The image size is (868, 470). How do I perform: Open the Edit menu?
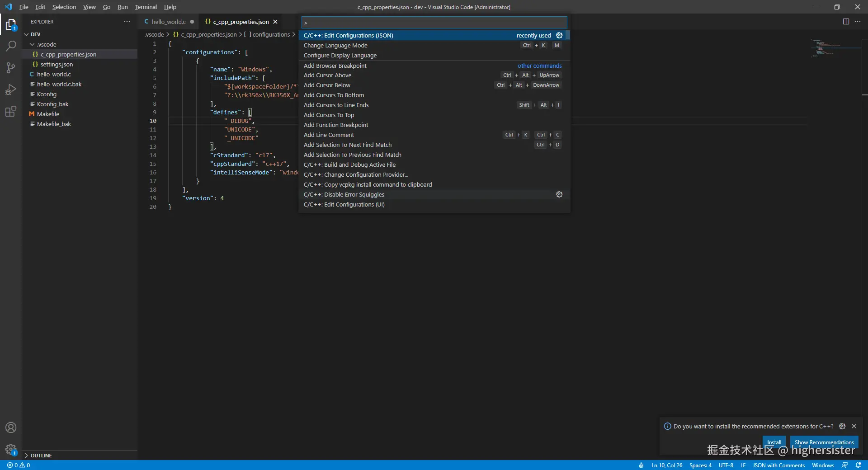pyautogui.click(x=40, y=7)
